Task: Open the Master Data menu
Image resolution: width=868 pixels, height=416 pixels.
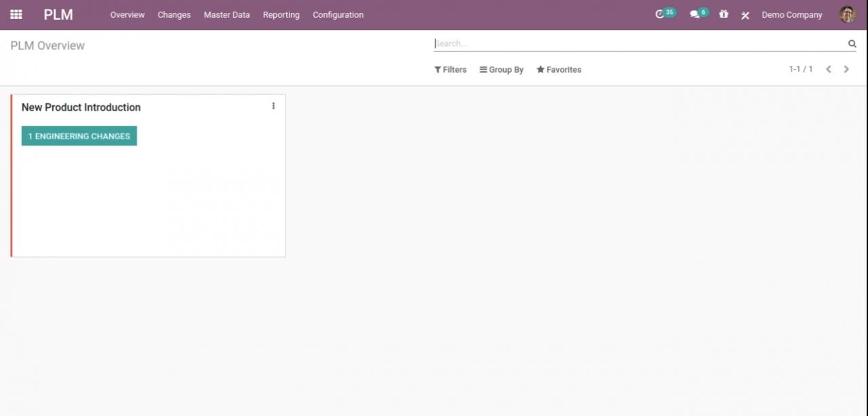Action: [226, 15]
